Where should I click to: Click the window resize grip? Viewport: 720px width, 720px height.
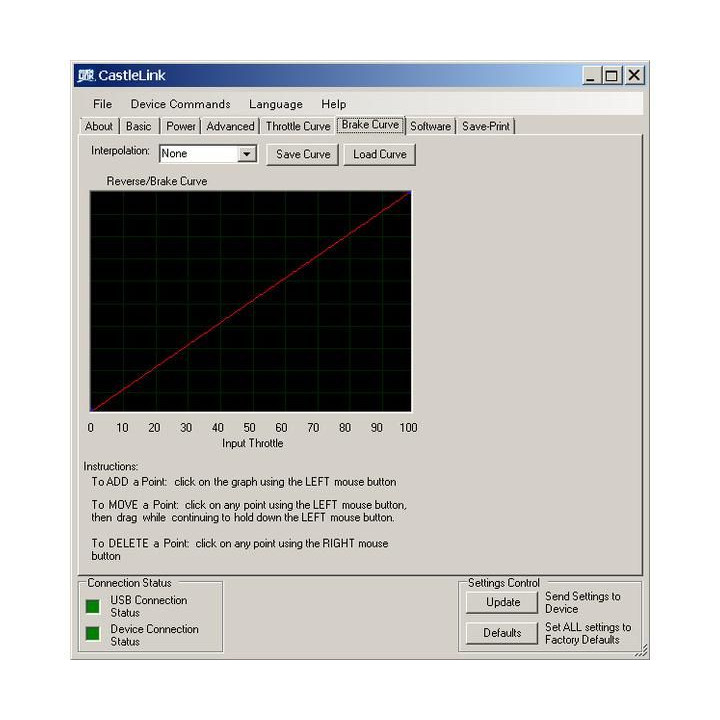pyautogui.click(x=642, y=651)
